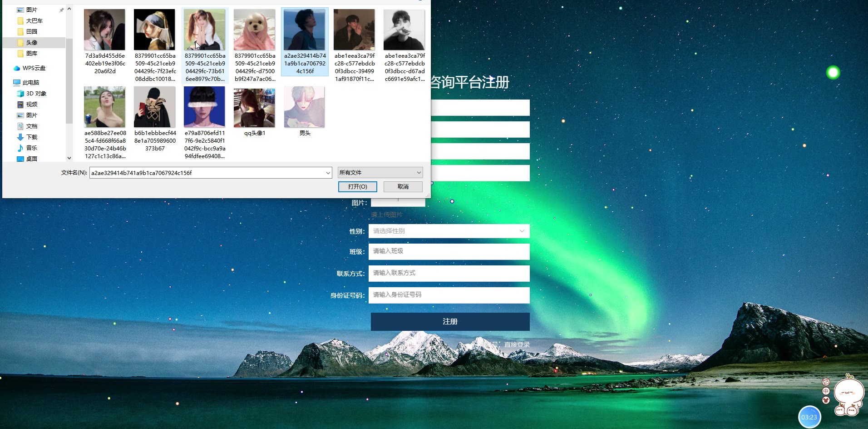Expand the filename history dropdown arrow
Screen dimensions: 868x429
click(328, 173)
